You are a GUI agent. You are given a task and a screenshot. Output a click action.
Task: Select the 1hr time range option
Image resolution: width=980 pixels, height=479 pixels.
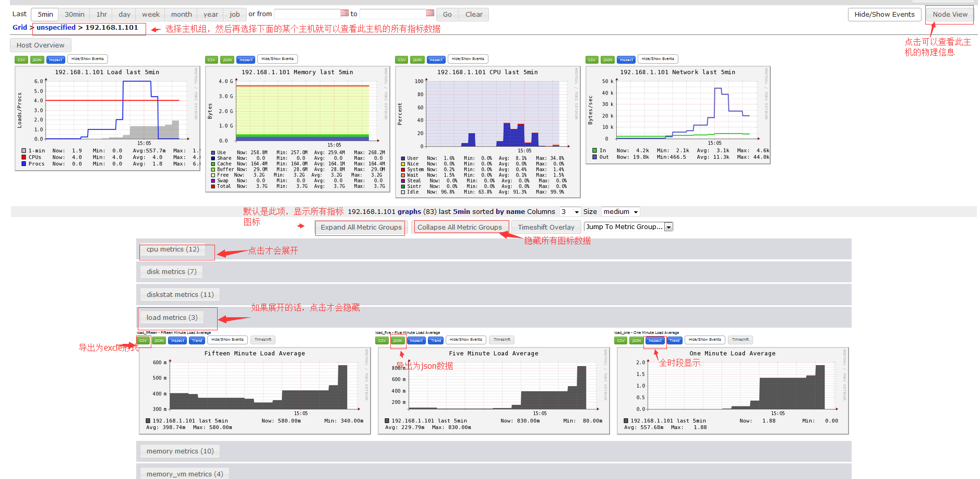102,14
